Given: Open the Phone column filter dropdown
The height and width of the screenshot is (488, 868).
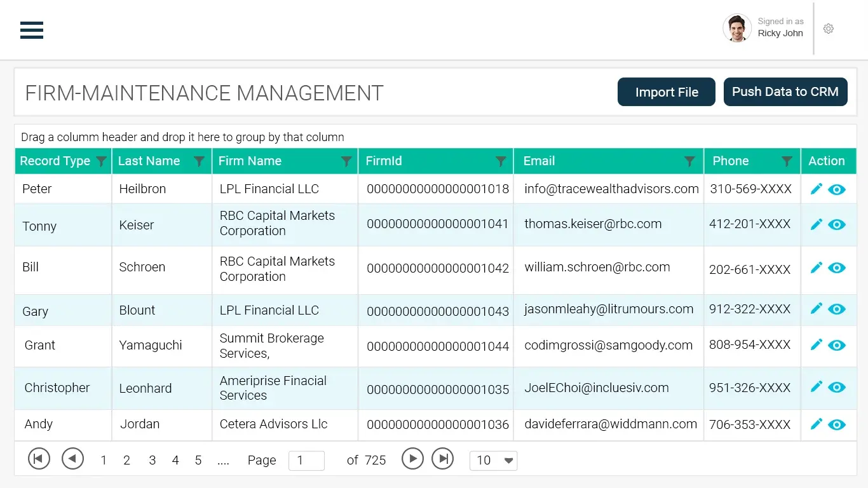Looking at the screenshot, I should tap(787, 161).
